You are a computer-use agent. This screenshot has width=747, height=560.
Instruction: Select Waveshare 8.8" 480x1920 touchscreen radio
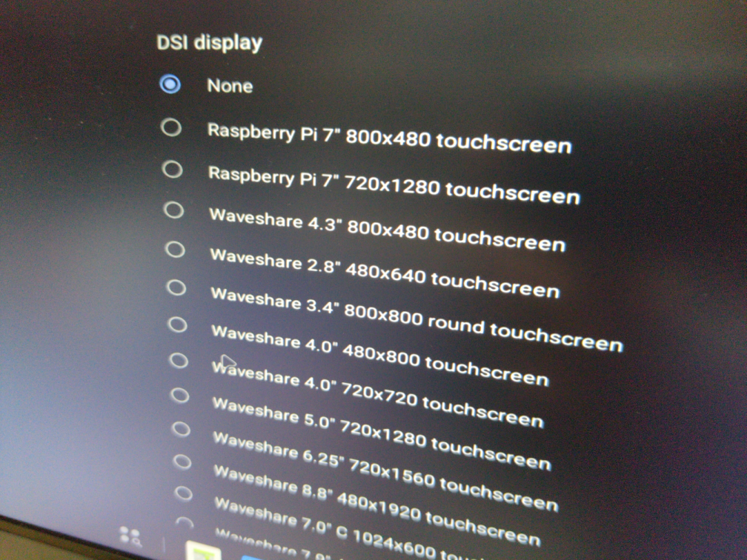[182, 461]
